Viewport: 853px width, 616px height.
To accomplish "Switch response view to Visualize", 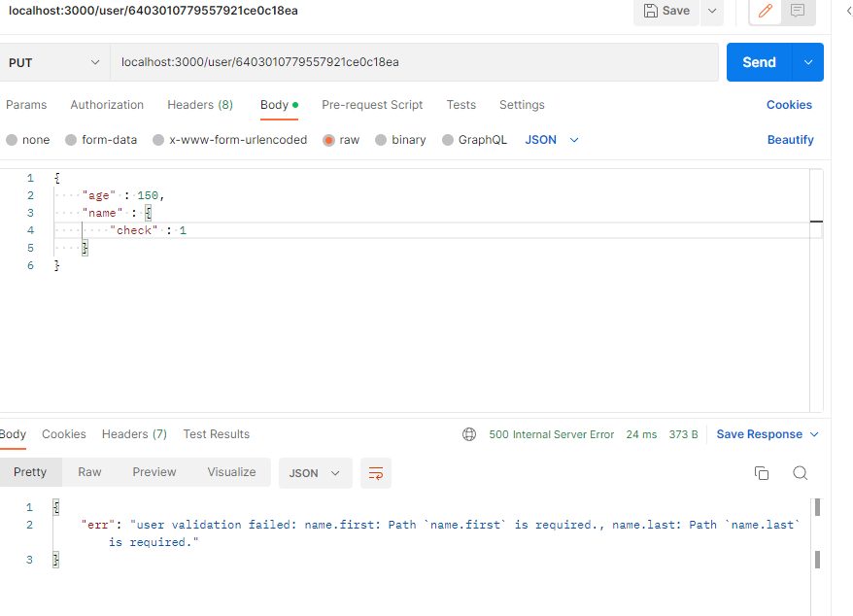I will pos(232,472).
